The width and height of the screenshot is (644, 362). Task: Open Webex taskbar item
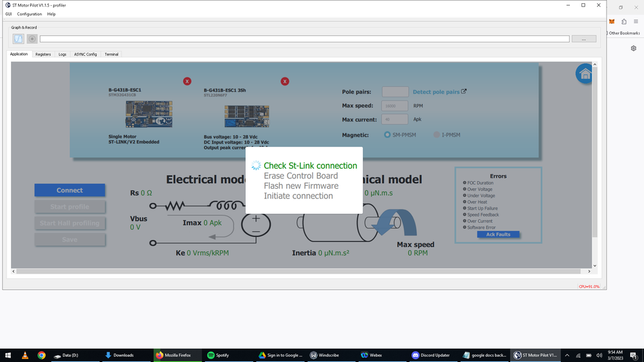(382, 356)
